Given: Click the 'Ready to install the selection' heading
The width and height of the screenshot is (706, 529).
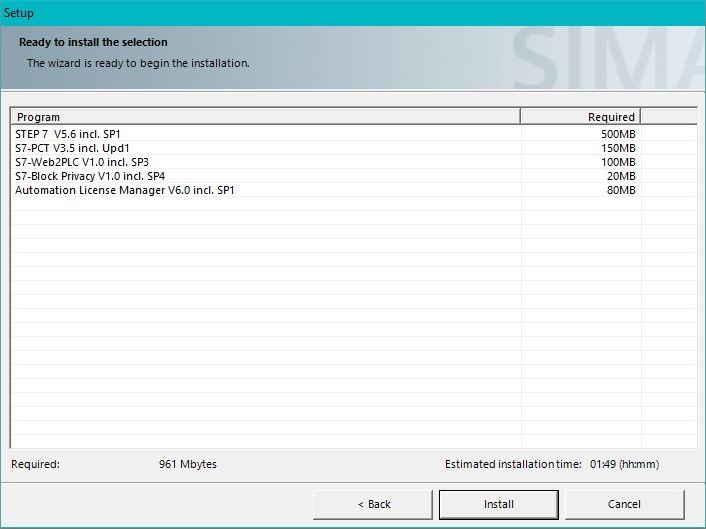Looking at the screenshot, I should [93, 43].
